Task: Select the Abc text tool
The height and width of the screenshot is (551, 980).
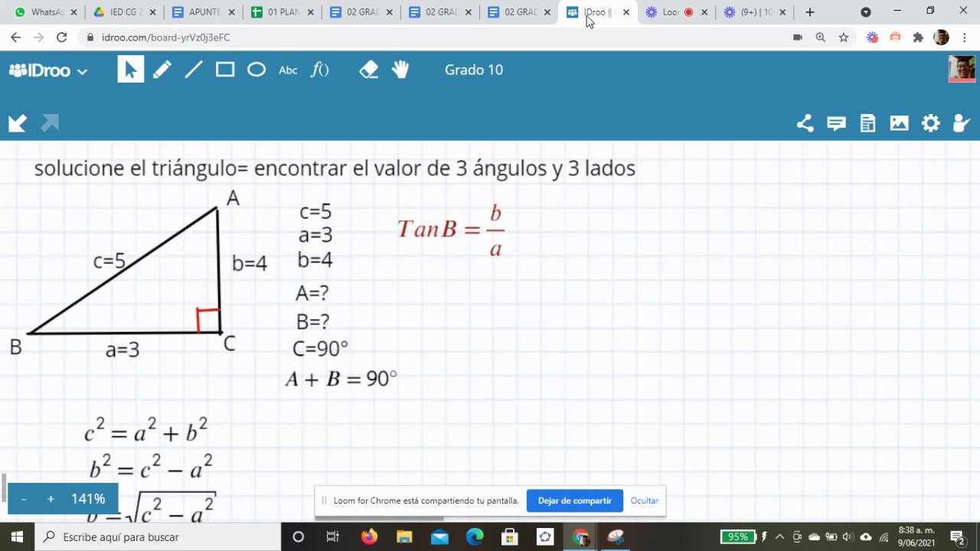Action: click(288, 70)
